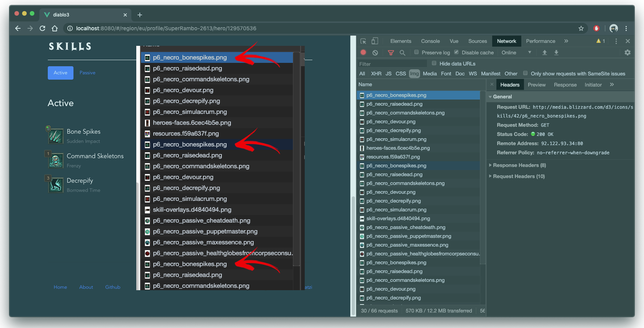Image resolution: width=644 pixels, height=328 pixels.
Task: Select the Media request type filter
Action: coord(430,74)
